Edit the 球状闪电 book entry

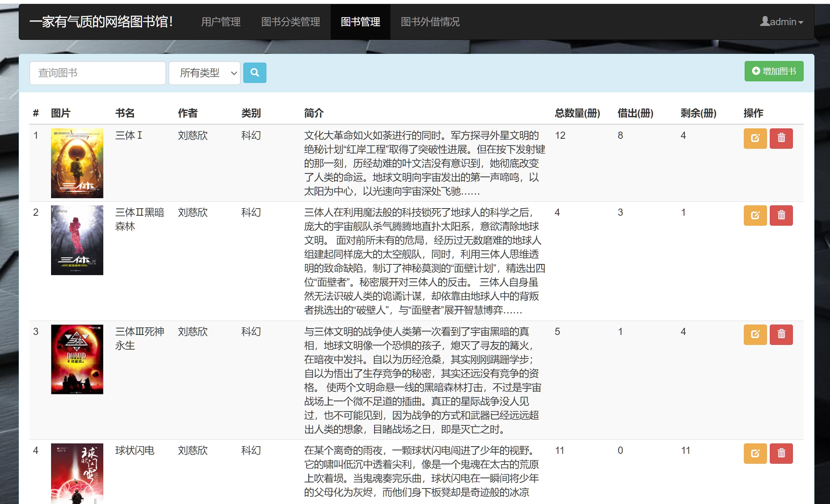(755, 453)
